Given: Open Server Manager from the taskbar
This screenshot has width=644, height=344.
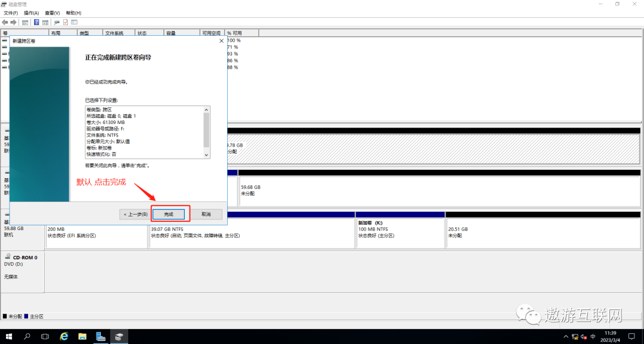Looking at the screenshot, I should click(x=101, y=337).
